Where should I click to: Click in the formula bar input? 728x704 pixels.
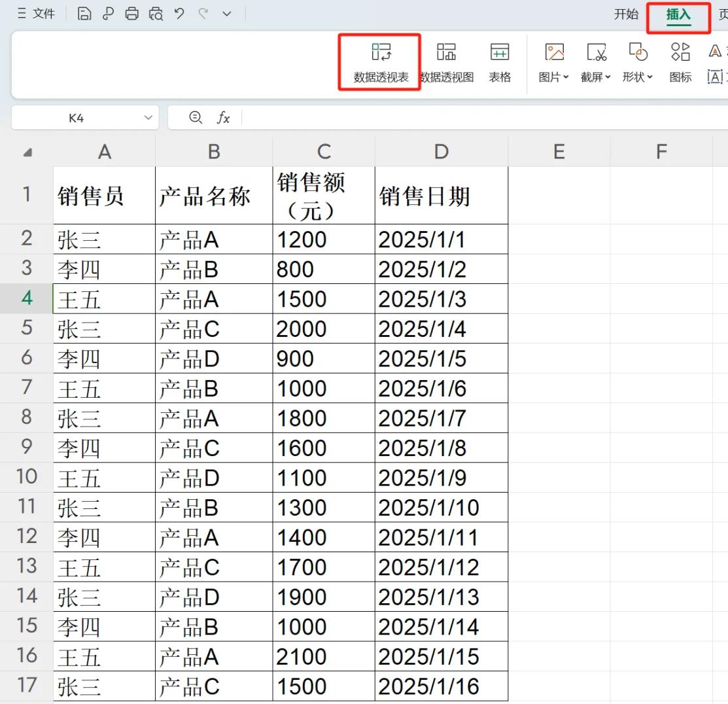point(484,118)
